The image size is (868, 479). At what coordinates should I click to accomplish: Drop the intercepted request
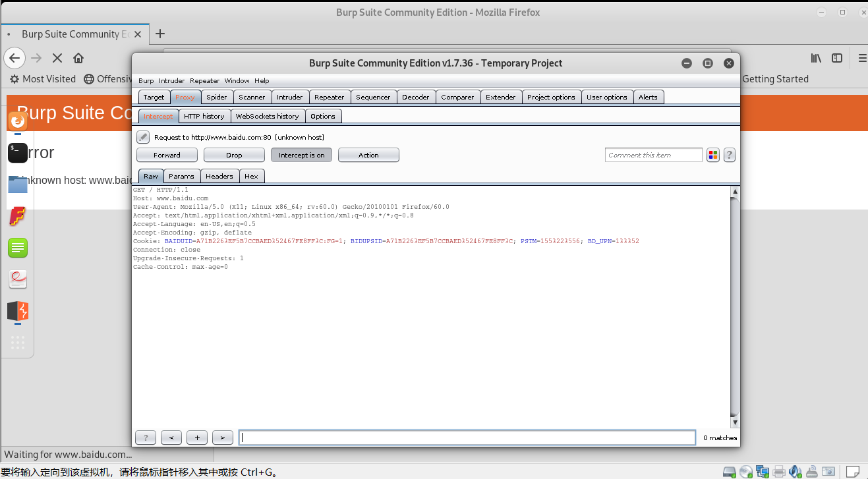click(x=234, y=155)
